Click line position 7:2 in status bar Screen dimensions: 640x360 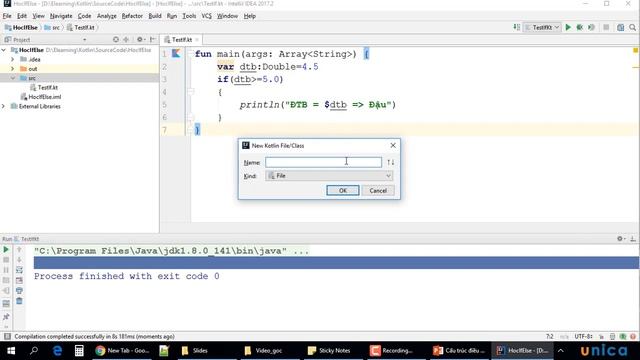tap(550, 336)
